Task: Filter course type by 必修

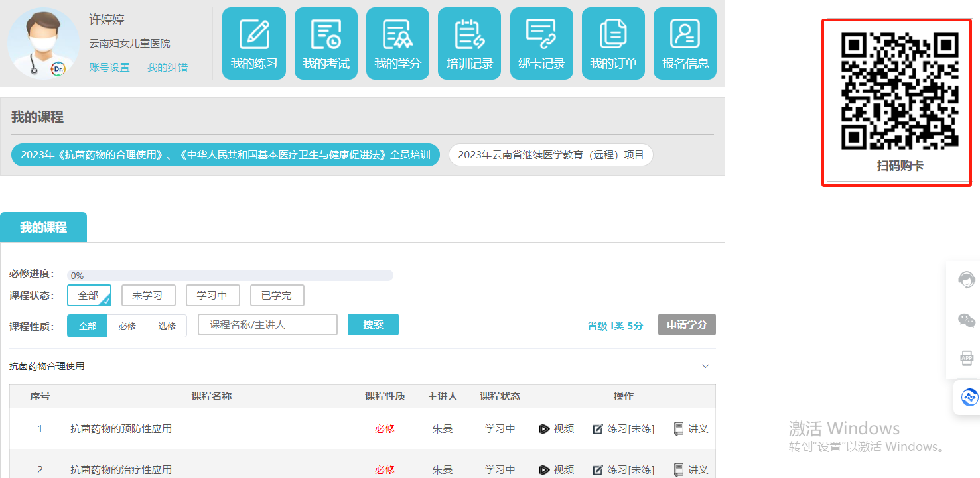Action: click(x=127, y=326)
